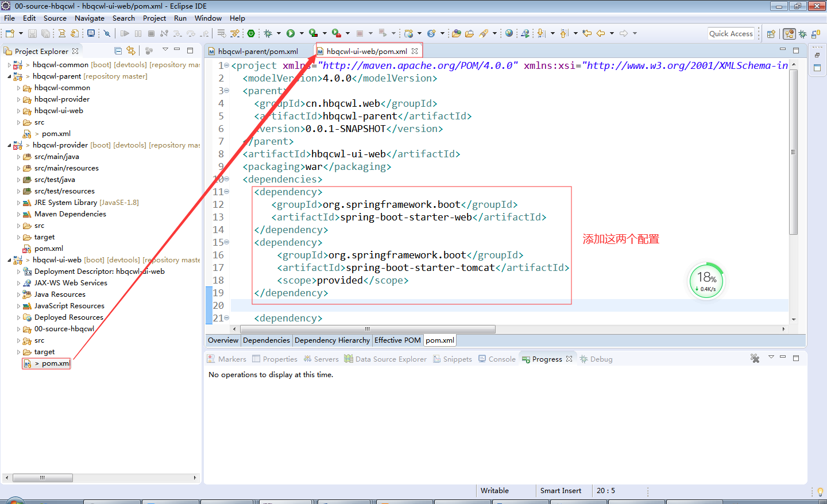
Task: Click the Previous Annotation arrow icon
Action: point(563,33)
